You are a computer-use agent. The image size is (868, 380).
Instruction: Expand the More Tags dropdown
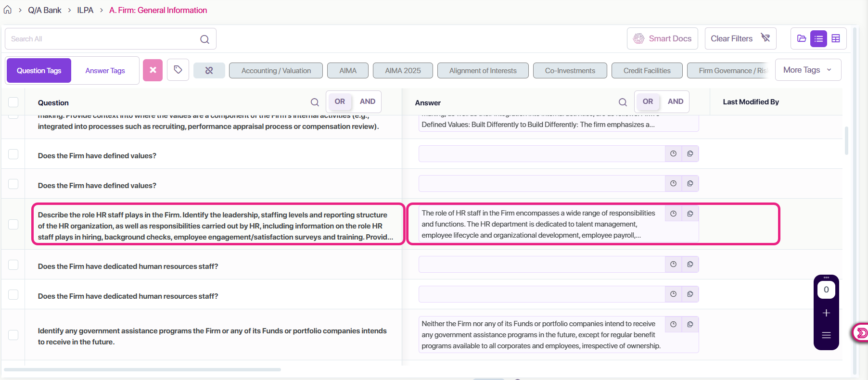point(808,70)
